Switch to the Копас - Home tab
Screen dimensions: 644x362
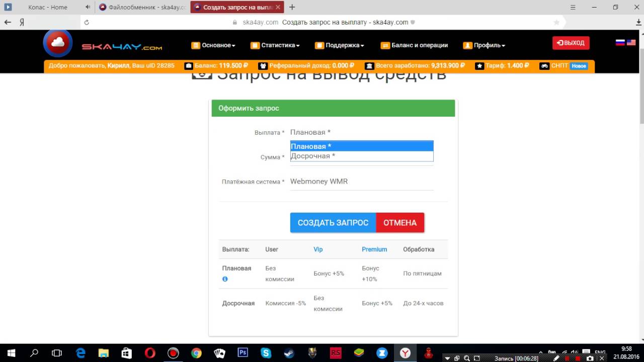point(48,7)
